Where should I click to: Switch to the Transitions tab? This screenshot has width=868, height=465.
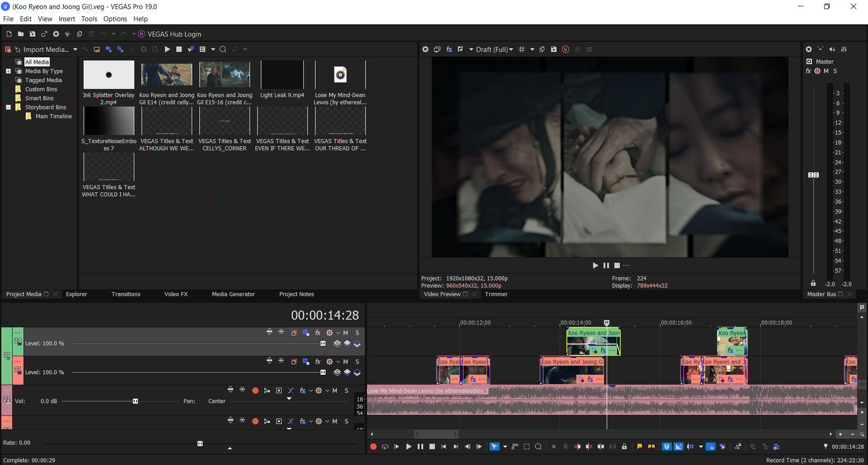tap(126, 294)
